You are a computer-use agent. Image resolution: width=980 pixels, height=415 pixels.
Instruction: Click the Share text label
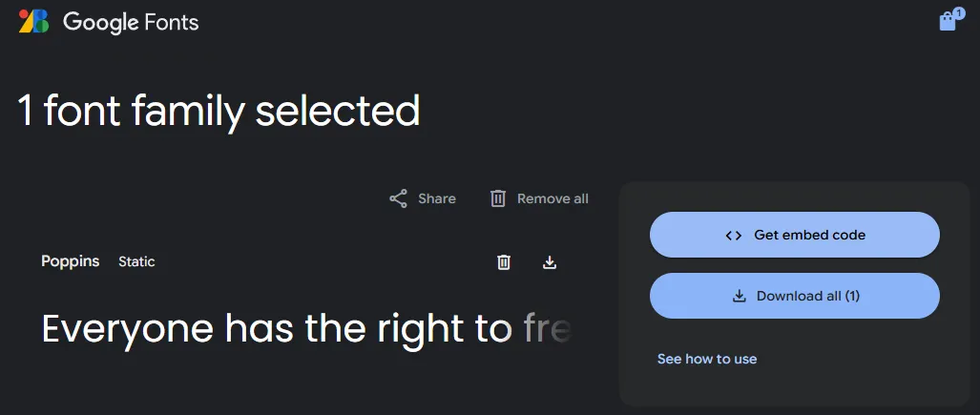tap(437, 198)
